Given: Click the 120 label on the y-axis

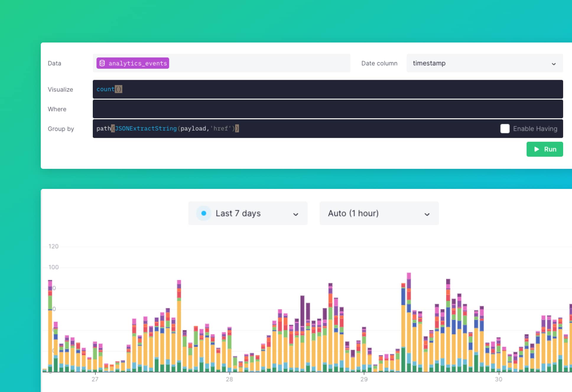Looking at the screenshot, I should click(53, 246).
